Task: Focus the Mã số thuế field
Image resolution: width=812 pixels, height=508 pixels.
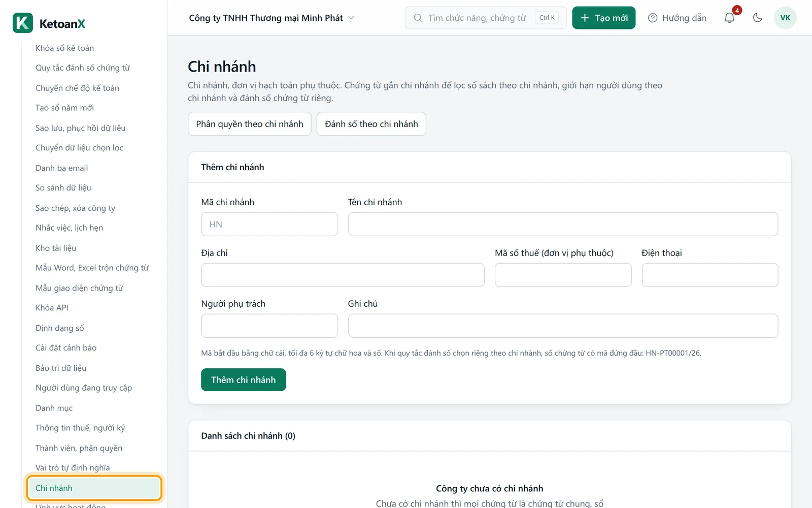Action: click(563, 275)
